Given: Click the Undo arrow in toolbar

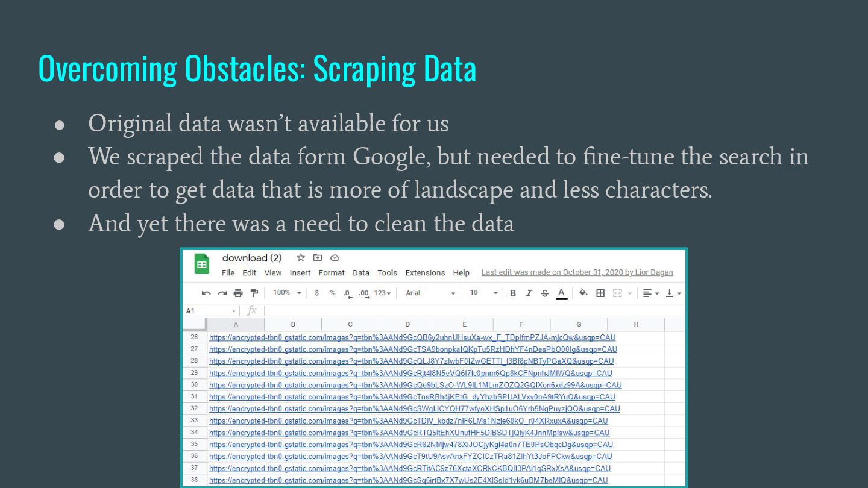Looking at the screenshot, I should [x=206, y=293].
